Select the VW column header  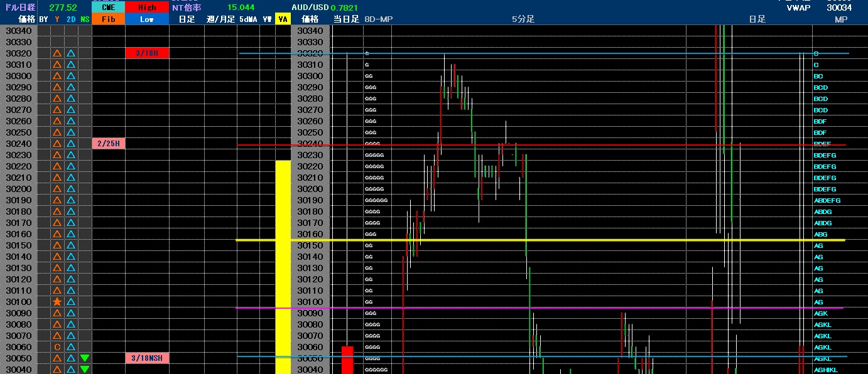coord(268,19)
